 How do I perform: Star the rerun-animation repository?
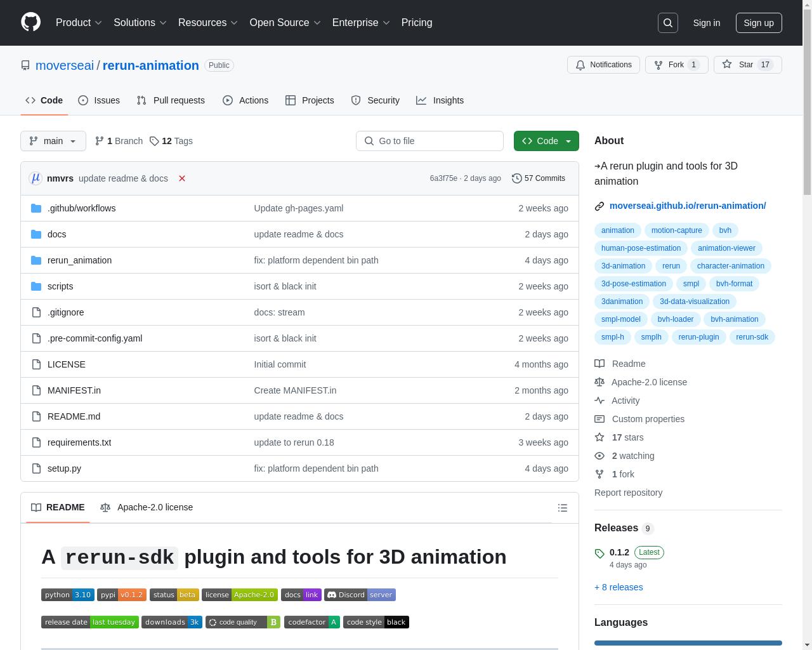[747, 65]
